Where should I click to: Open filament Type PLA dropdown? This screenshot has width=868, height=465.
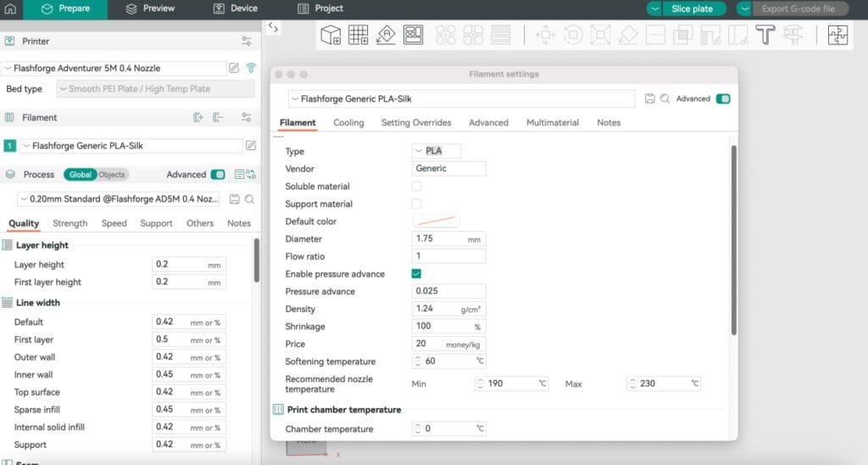tap(437, 151)
